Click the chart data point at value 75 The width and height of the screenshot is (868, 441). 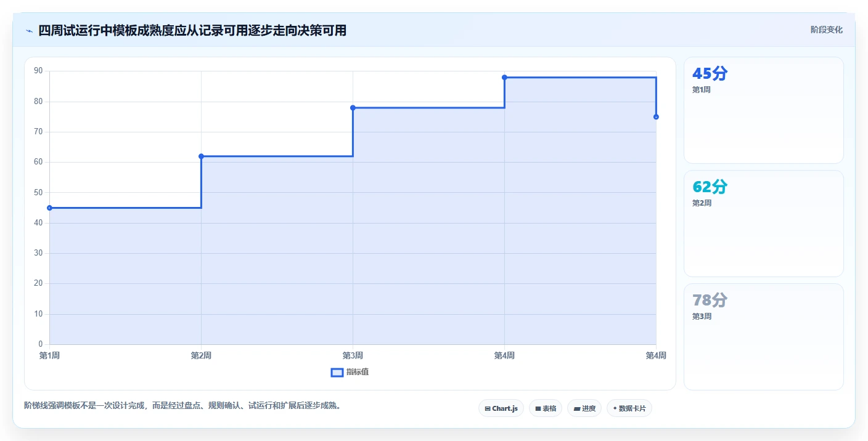656,117
